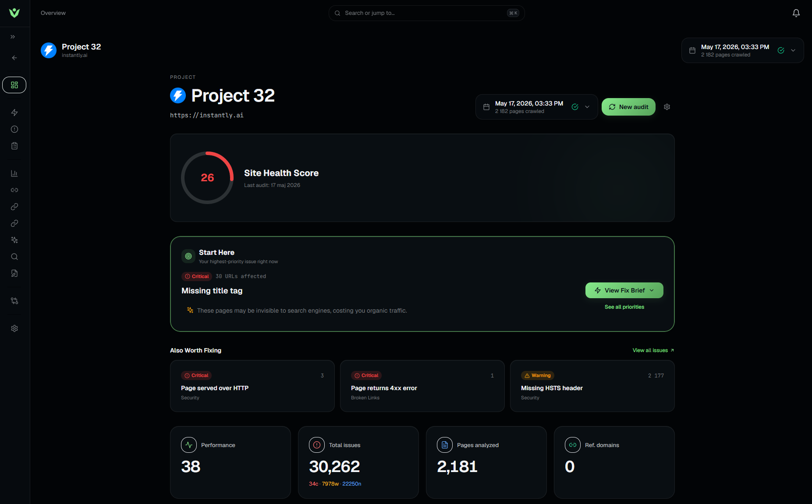Screen dimensions: 812x504
Task: Open the sparkles sidebar icon
Action: coord(14,240)
